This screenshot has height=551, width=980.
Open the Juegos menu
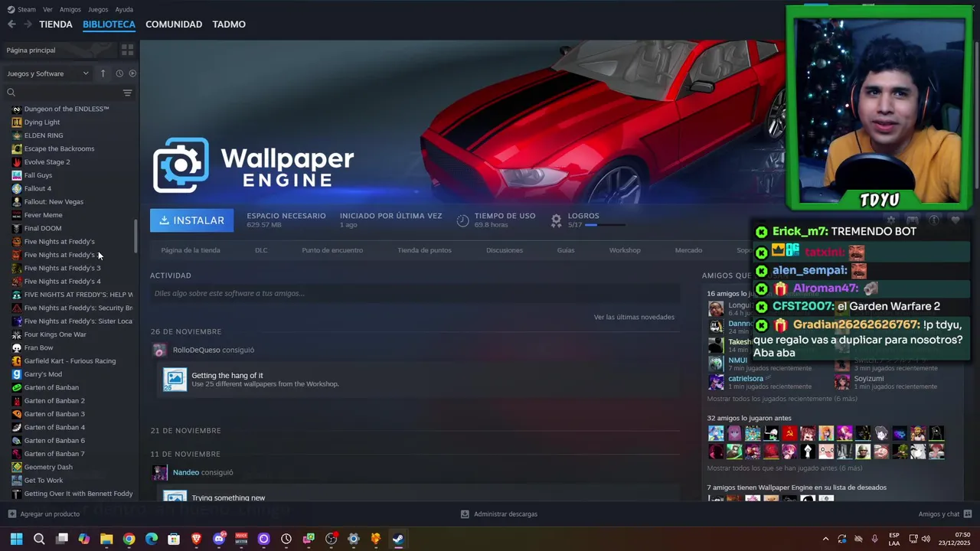[x=98, y=9]
